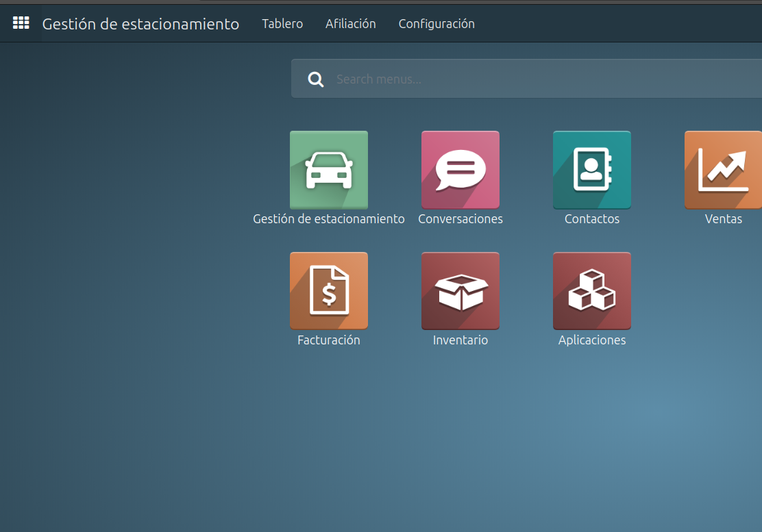Click the chat bubble icon on pink tile

point(460,168)
